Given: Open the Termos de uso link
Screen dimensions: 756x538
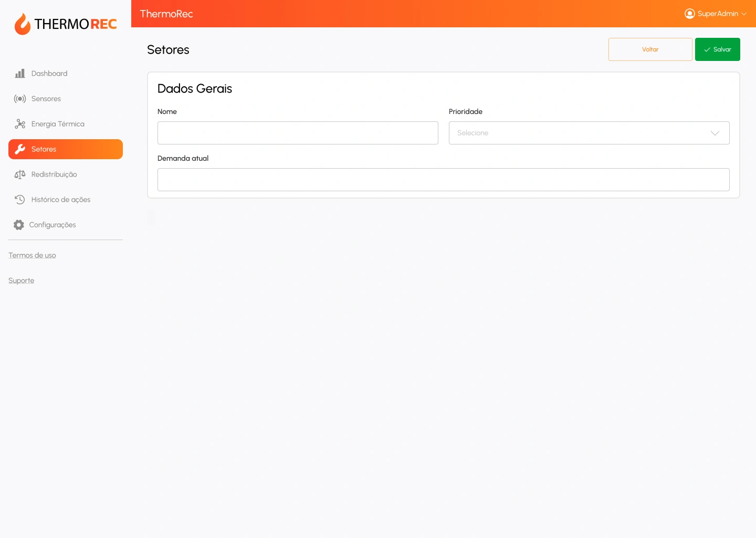Looking at the screenshot, I should pyautogui.click(x=32, y=255).
